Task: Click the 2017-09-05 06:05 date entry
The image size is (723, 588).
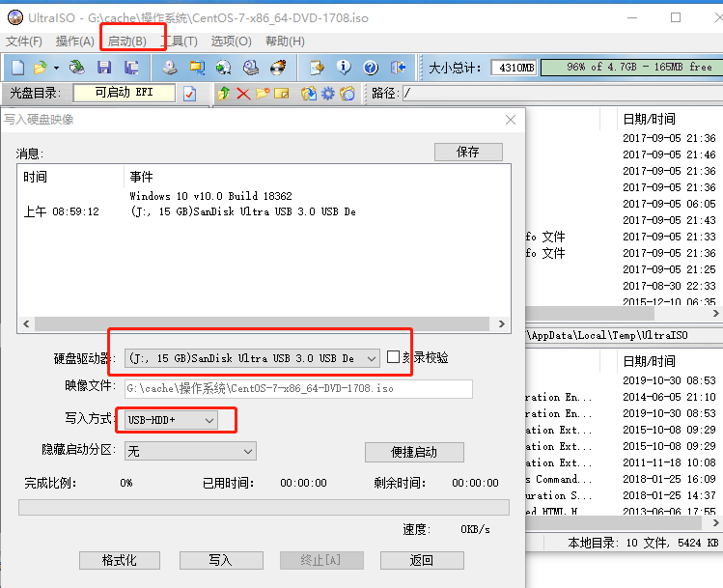Action: (x=670, y=204)
